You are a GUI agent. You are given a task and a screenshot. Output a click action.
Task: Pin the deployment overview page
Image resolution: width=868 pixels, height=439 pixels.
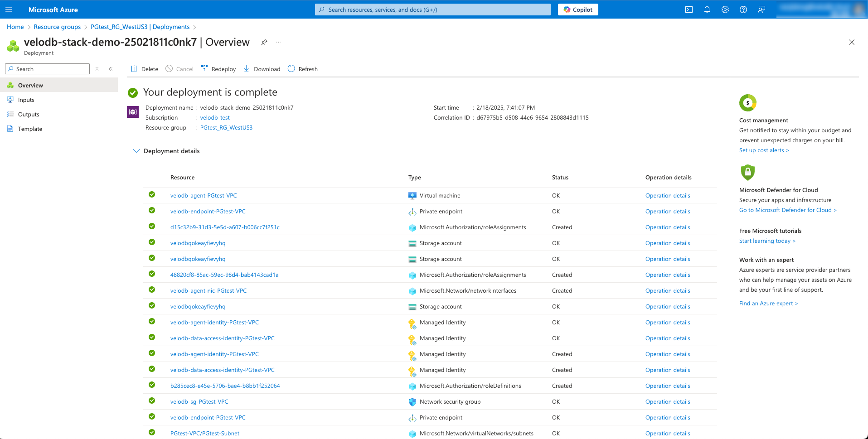click(x=264, y=42)
